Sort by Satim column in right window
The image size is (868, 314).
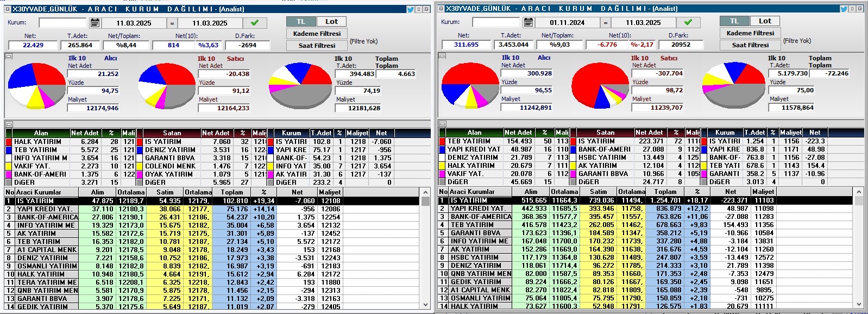pyautogui.click(x=598, y=192)
